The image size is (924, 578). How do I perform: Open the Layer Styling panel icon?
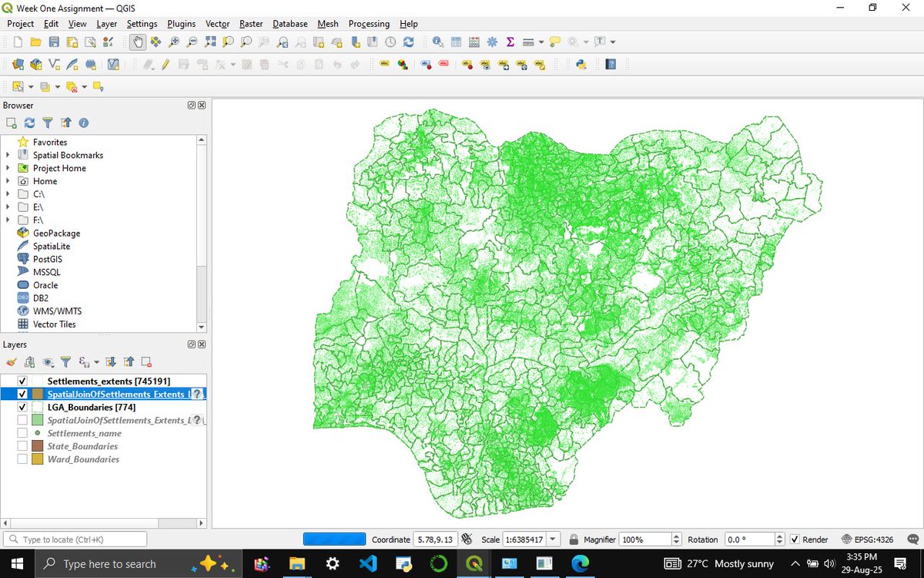(x=11, y=361)
